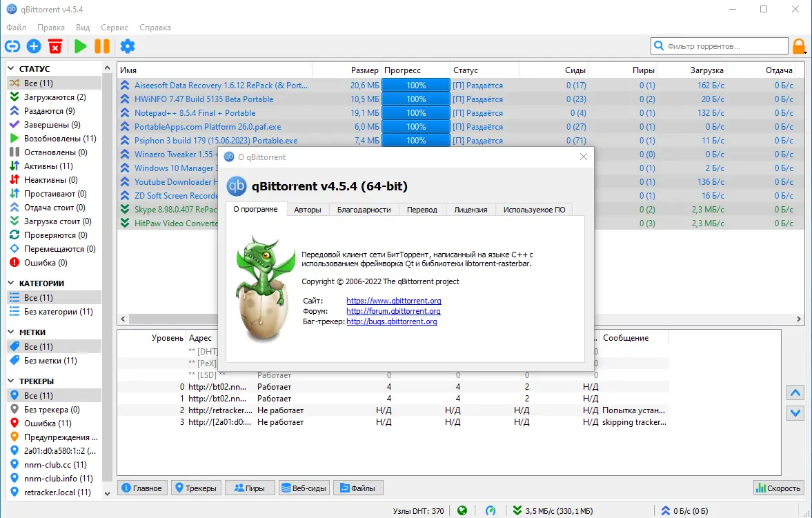Open the Вид menu

point(83,28)
